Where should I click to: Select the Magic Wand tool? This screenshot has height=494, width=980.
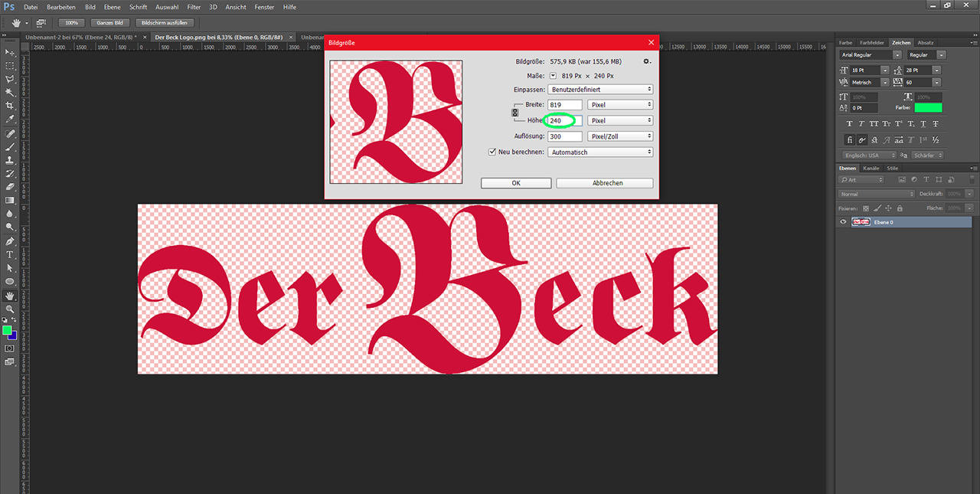click(x=10, y=93)
